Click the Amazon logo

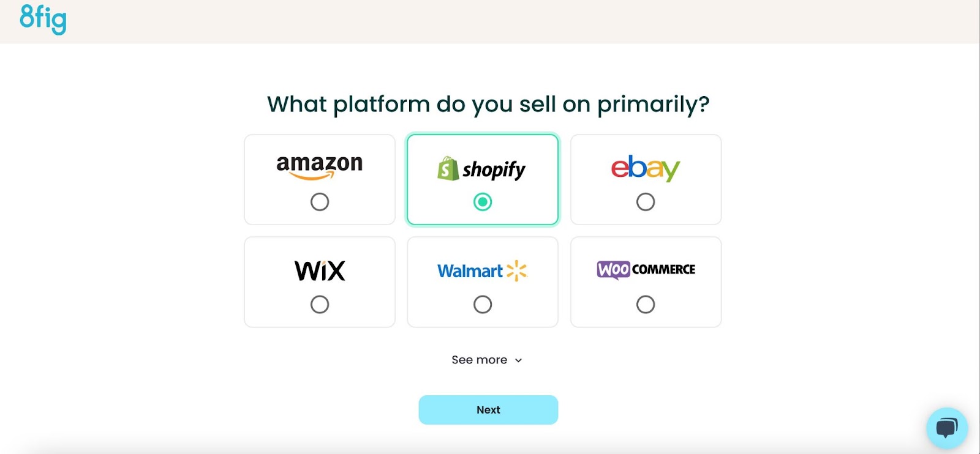[x=319, y=166]
